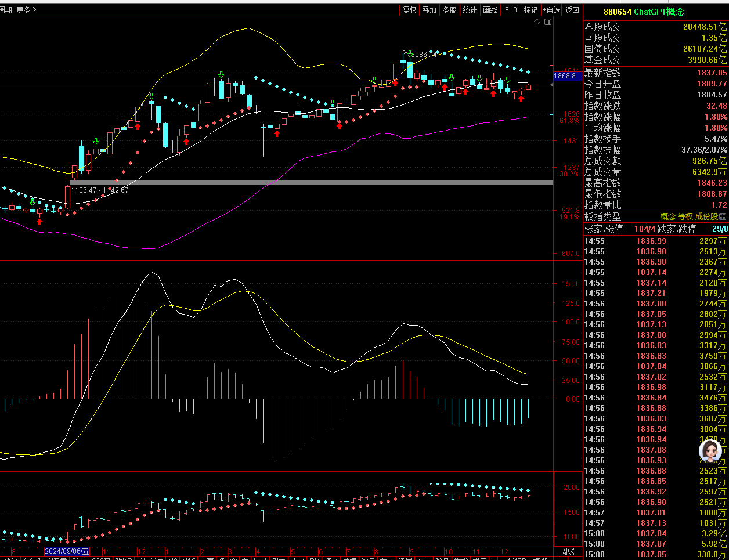
Task: Click the 指数振幅 37.36/2.07% row
Action: (x=656, y=150)
